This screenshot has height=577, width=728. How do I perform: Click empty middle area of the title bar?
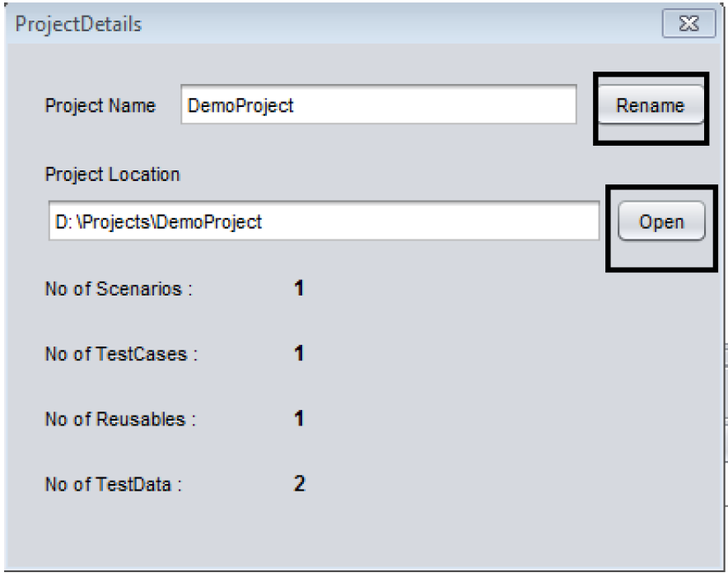pos(371,23)
